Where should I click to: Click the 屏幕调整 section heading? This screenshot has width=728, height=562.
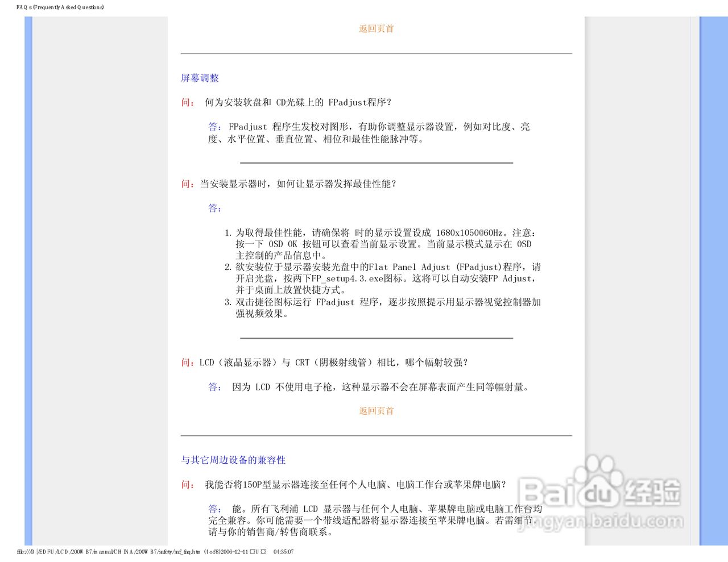click(200, 78)
